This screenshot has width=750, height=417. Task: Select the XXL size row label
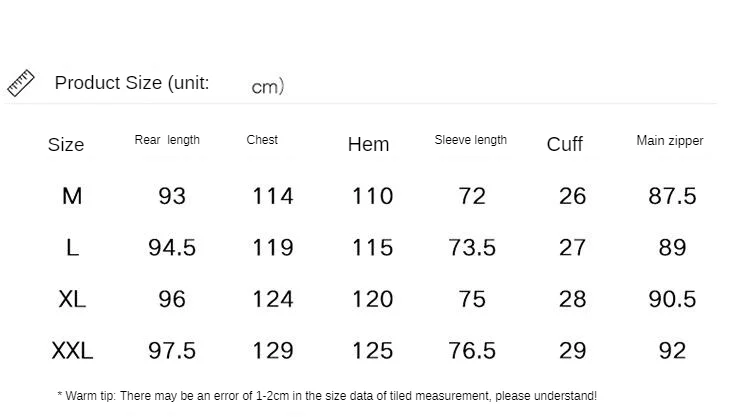pos(72,351)
